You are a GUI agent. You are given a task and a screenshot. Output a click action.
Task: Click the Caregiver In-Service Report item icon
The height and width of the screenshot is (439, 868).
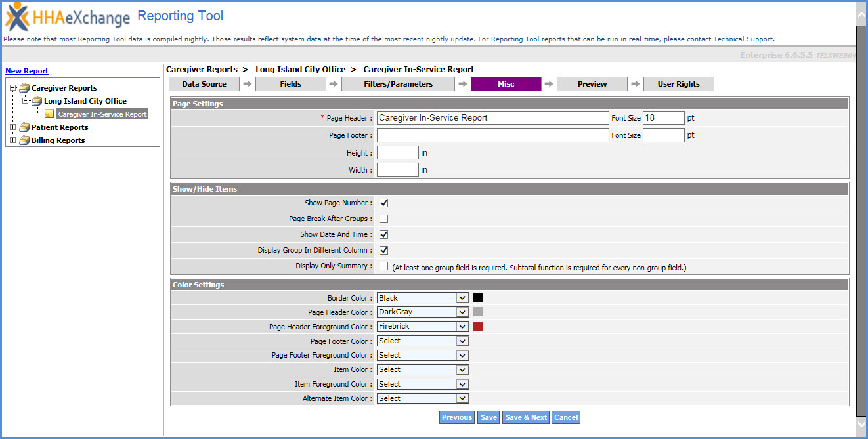click(49, 114)
